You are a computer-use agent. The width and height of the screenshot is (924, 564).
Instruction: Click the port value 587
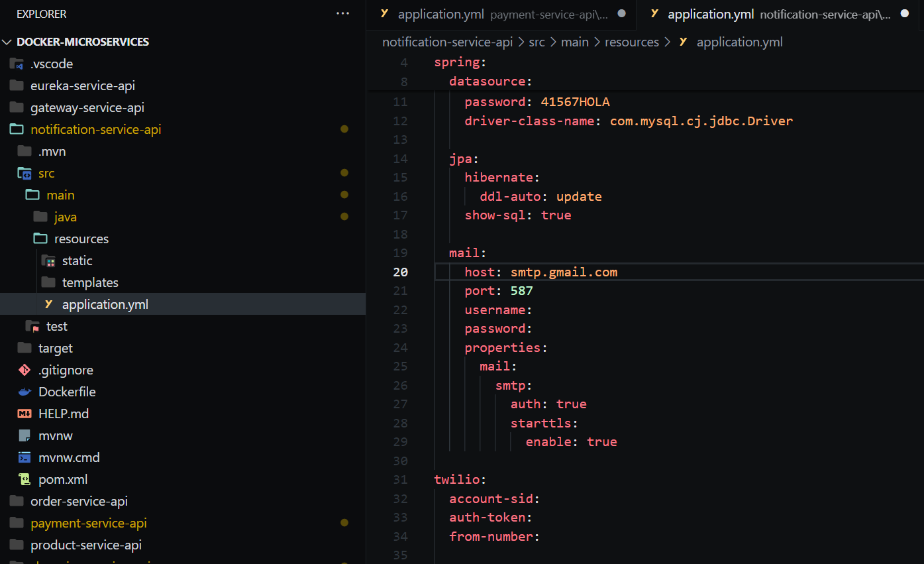[522, 291]
